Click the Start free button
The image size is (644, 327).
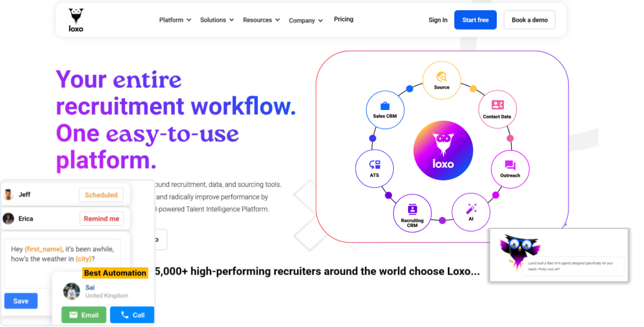click(x=475, y=19)
